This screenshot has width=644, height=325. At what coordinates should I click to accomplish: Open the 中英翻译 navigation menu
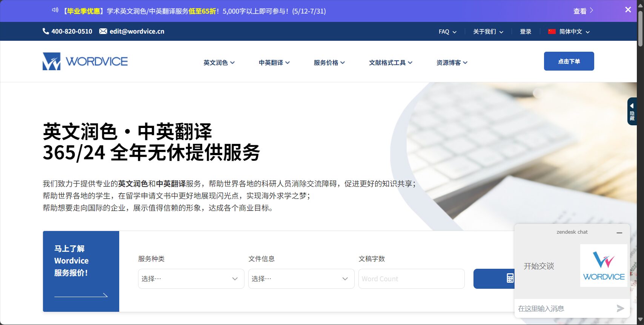274,63
